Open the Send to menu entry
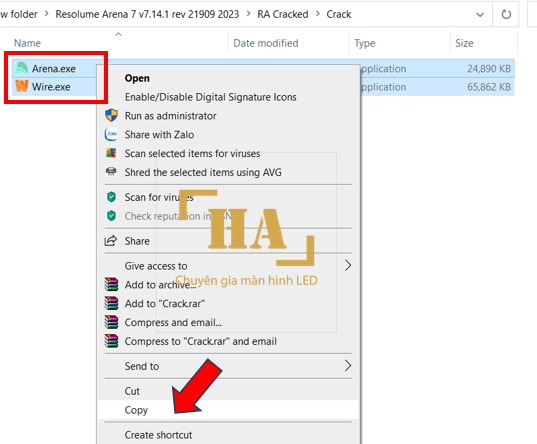 point(142,366)
